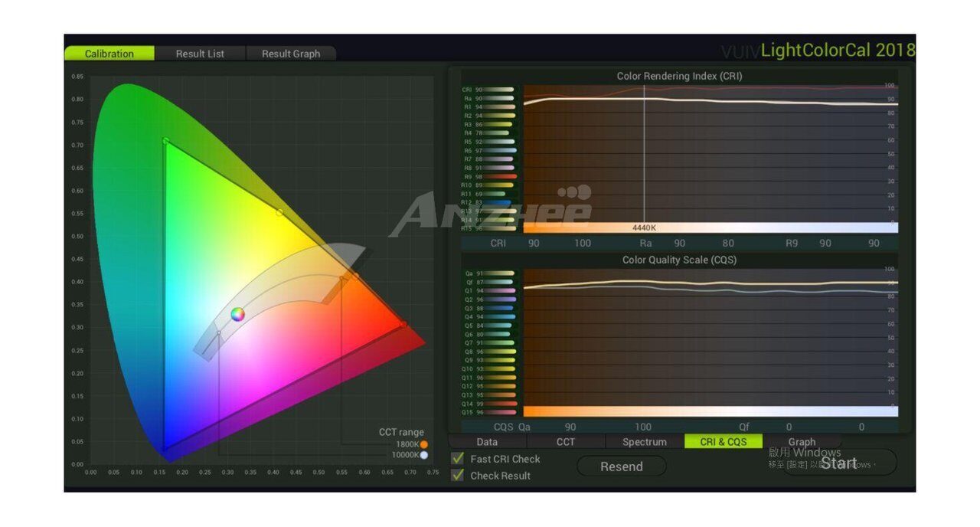Open the CCT data tab
980x527 pixels.
point(565,442)
